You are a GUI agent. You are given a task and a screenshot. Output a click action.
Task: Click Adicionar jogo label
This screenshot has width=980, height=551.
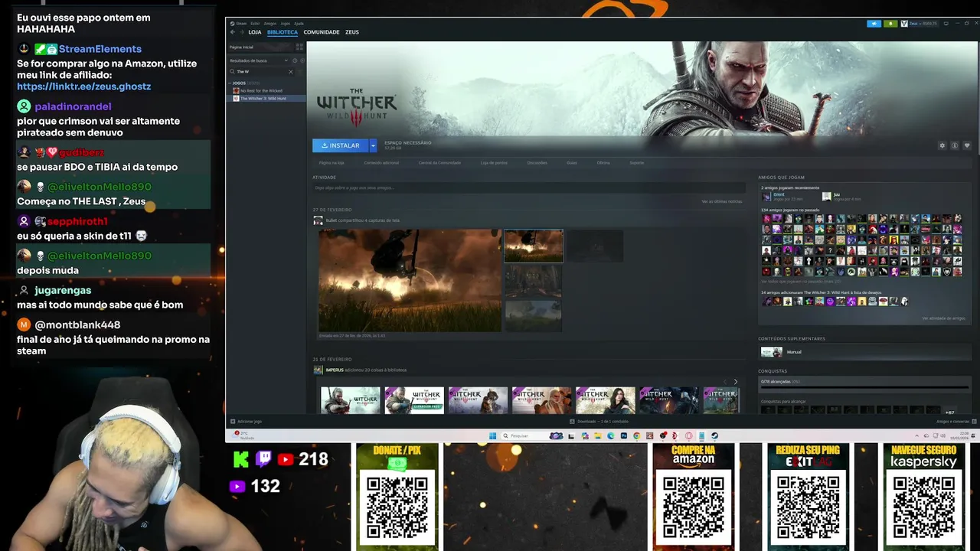[250, 421]
